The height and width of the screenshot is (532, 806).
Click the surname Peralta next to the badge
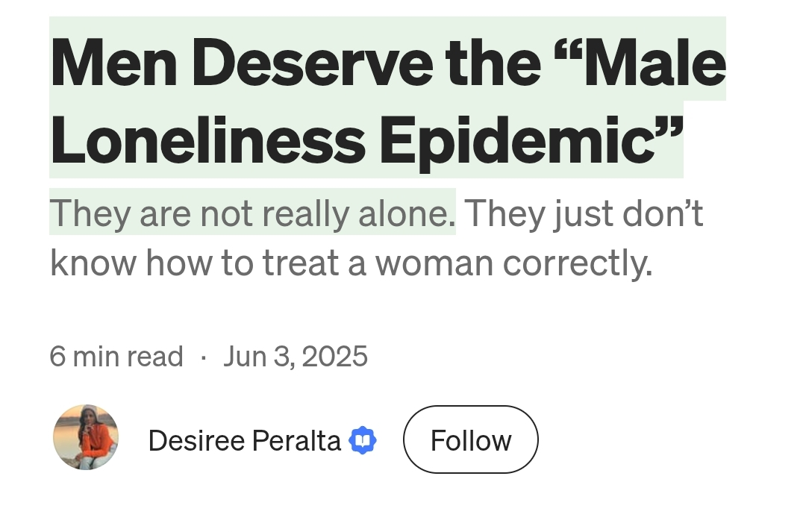pyautogui.click(x=296, y=440)
